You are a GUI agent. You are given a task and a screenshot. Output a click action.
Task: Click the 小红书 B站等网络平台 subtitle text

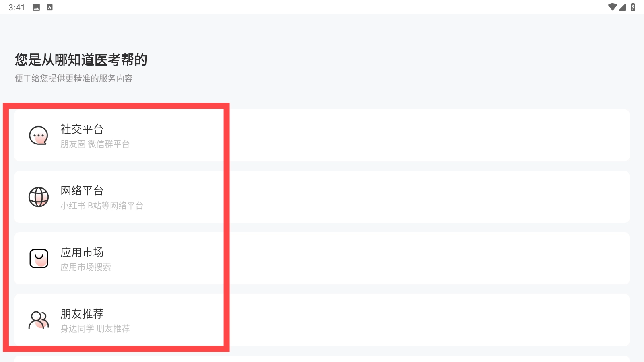click(x=102, y=206)
